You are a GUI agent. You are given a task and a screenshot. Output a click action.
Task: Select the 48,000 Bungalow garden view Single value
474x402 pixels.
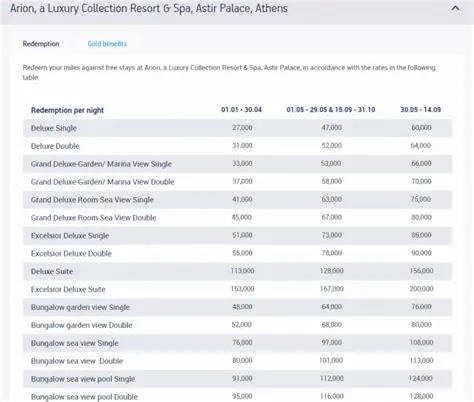pos(242,307)
